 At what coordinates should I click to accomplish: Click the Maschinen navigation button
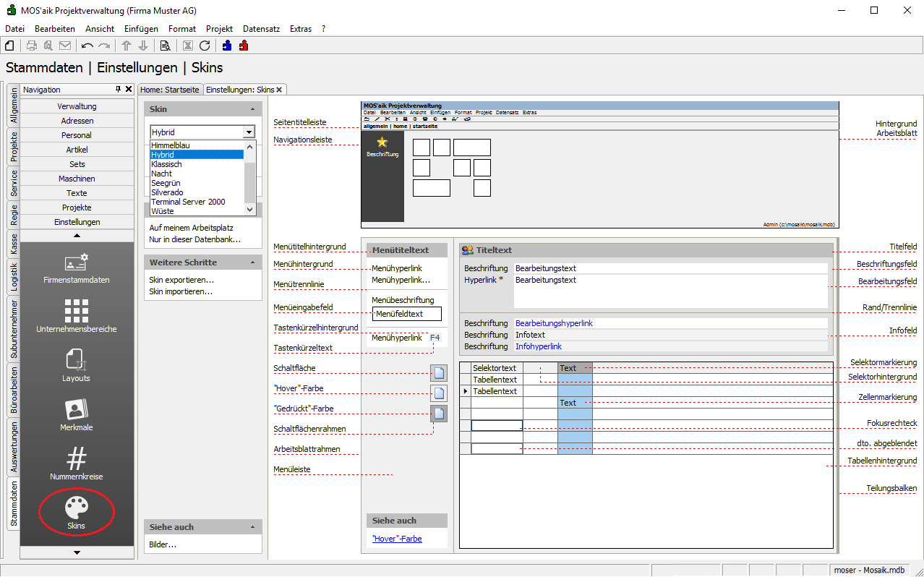pyautogui.click(x=77, y=179)
